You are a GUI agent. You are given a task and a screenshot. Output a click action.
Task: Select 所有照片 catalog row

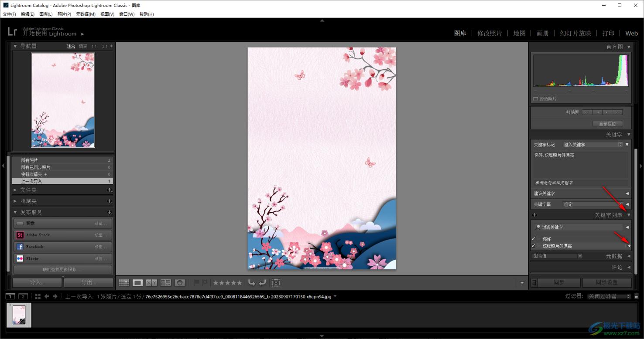click(x=62, y=160)
